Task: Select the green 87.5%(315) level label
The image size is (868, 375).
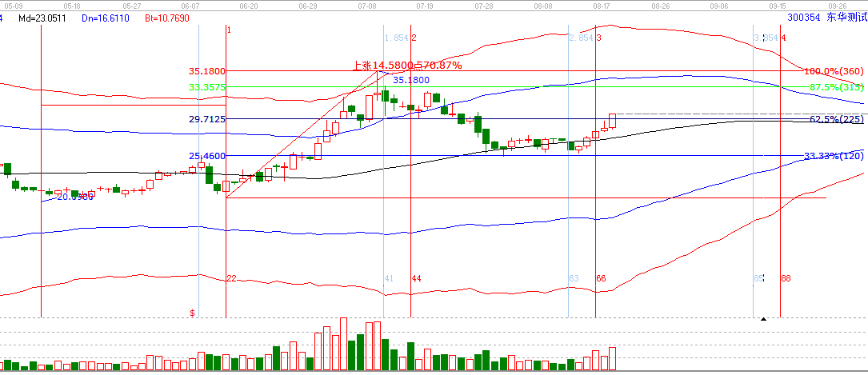Action: click(x=836, y=87)
